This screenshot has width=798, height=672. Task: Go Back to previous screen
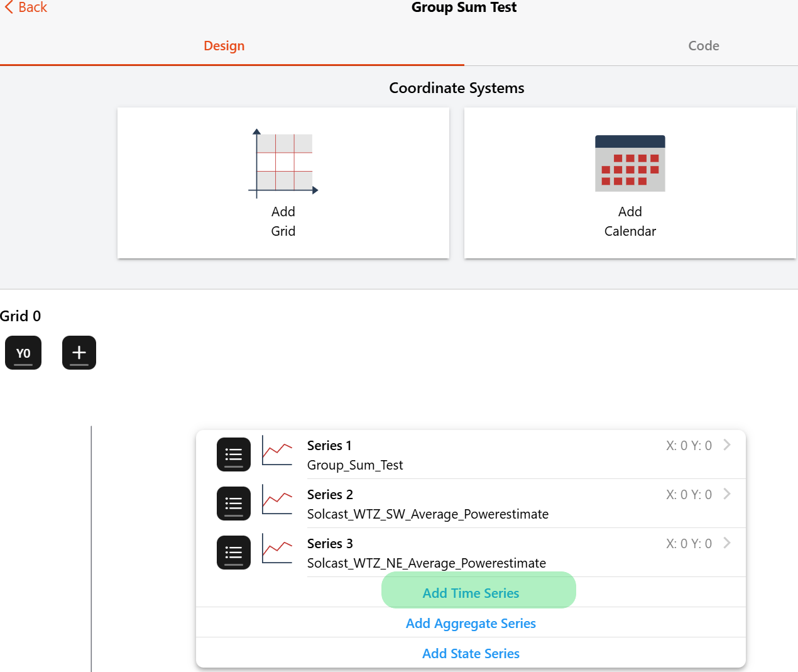click(26, 8)
